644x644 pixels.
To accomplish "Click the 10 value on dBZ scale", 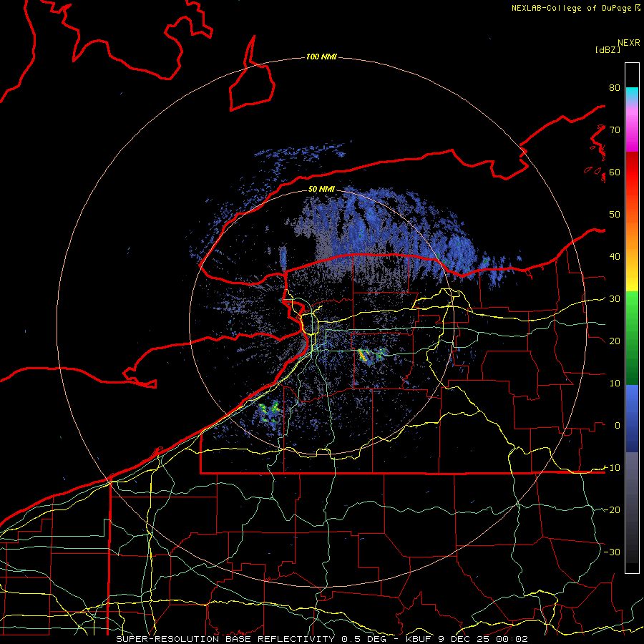I will coord(615,384).
